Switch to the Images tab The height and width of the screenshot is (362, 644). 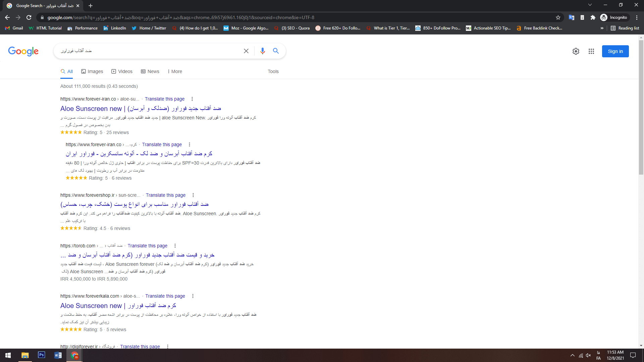pyautogui.click(x=92, y=71)
